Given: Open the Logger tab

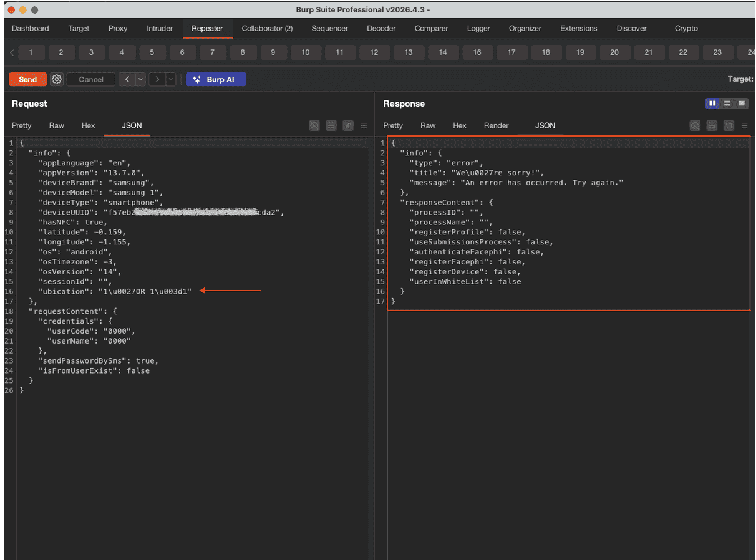Looking at the screenshot, I should point(478,28).
